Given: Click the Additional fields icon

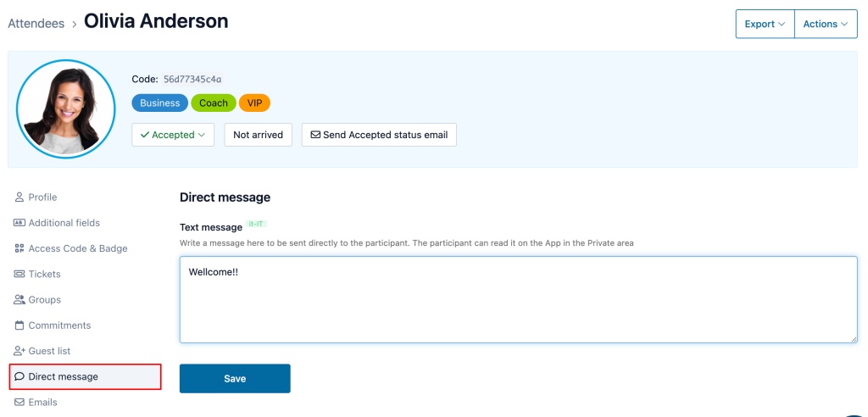Looking at the screenshot, I should click(19, 223).
